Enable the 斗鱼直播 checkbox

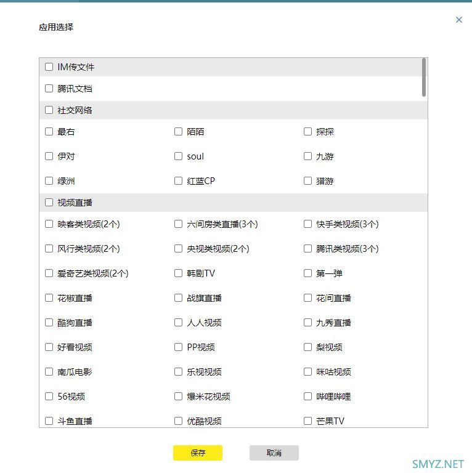[x=49, y=421]
